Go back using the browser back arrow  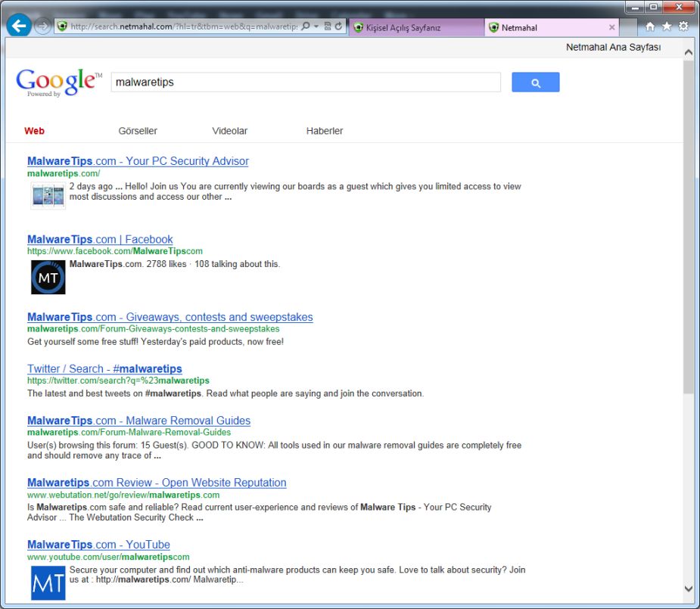(x=19, y=26)
